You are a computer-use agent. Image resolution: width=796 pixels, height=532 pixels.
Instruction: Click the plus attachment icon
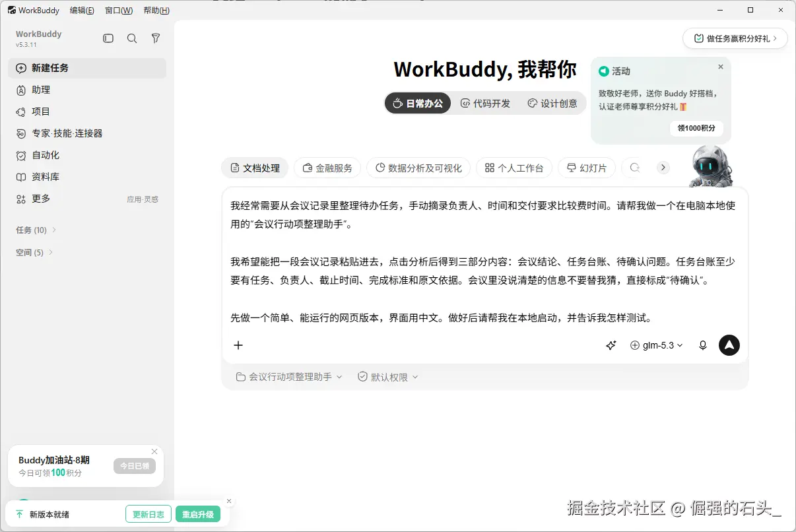[x=239, y=345]
